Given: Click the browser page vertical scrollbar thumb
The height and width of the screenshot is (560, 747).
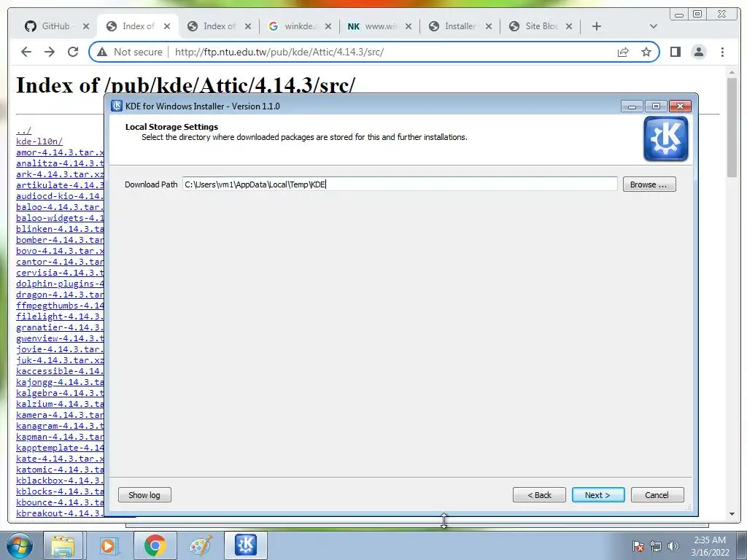Looking at the screenshot, I should coord(732,128).
